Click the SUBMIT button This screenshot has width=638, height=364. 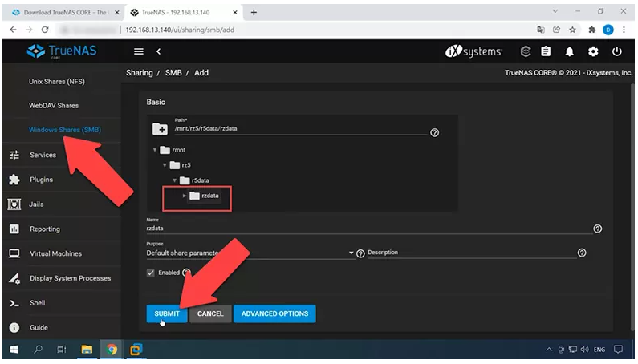[167, 313]
